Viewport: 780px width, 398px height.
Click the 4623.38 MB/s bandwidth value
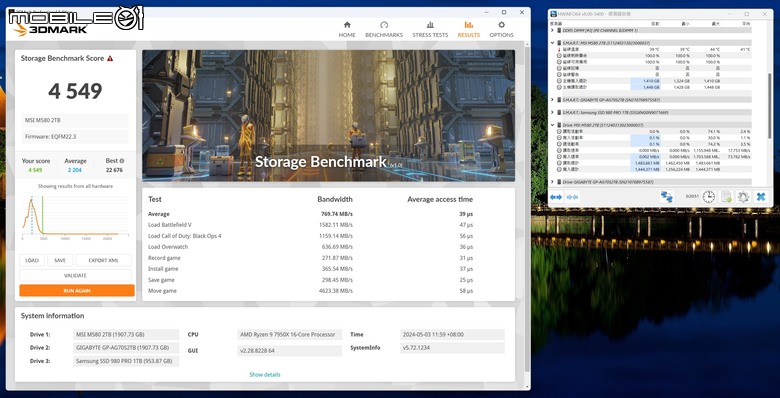(336, 291)
